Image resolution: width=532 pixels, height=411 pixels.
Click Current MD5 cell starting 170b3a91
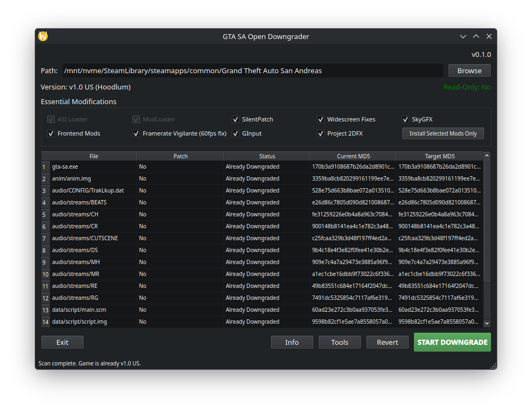(353, 166)
